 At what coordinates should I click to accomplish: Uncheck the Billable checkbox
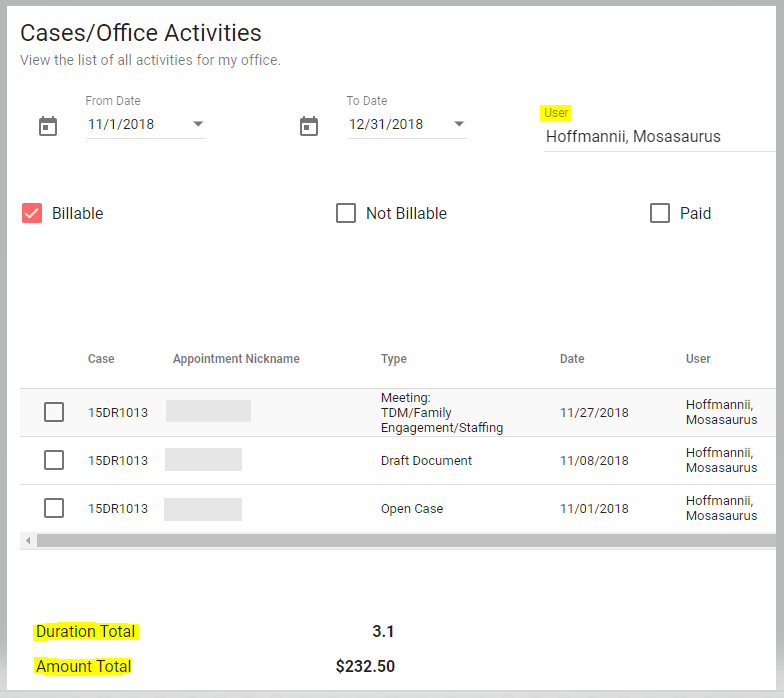[32, 213]
